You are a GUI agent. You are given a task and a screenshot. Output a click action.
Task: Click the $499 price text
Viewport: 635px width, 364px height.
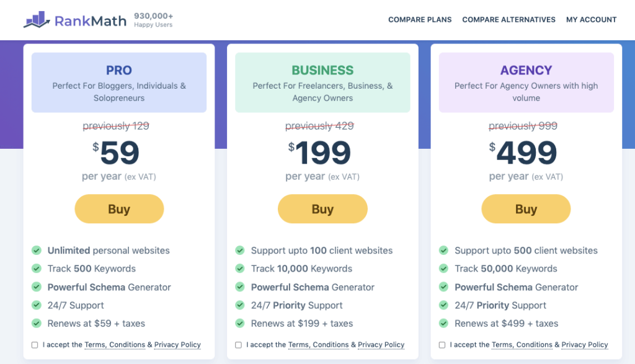pyautogui.click(x=523, y=153)
